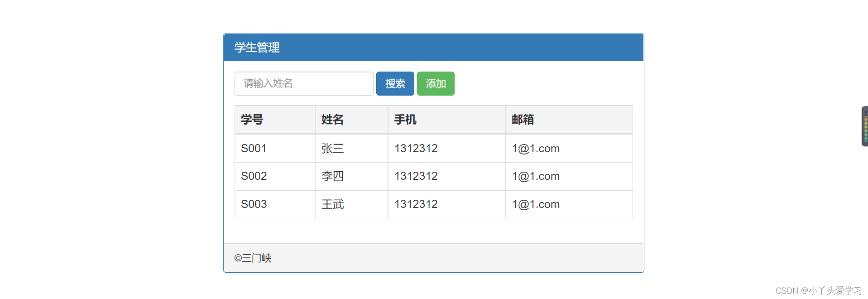Select the 手机 column header
The height and width of the screenshot is (299, 868).
[x=446, y=120]
